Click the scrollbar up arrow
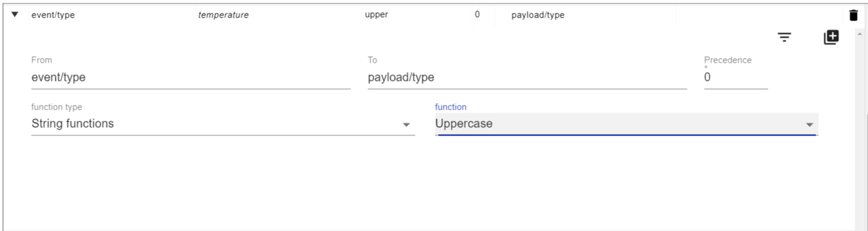 point(860,33)
